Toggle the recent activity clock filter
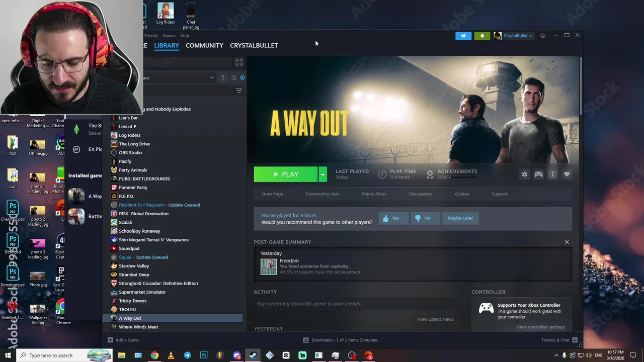The height and width of the screenshot is (362, 644). [x=233, y=78]
